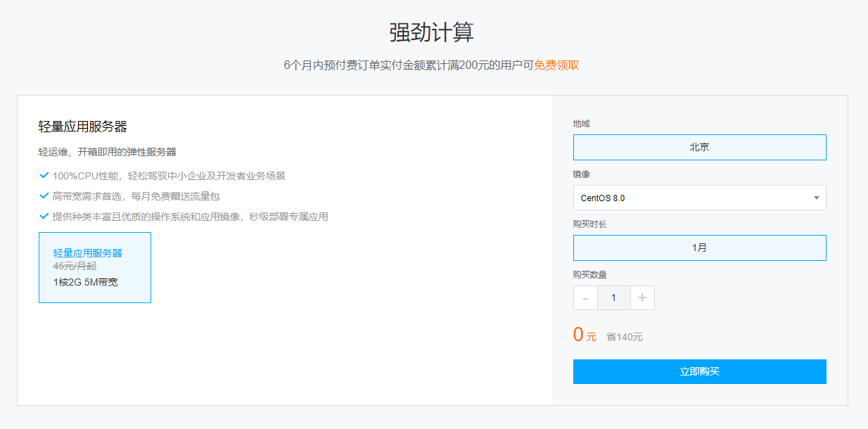
Task: Focus the 购买数量 quantity input field
Action: point(613,298)
